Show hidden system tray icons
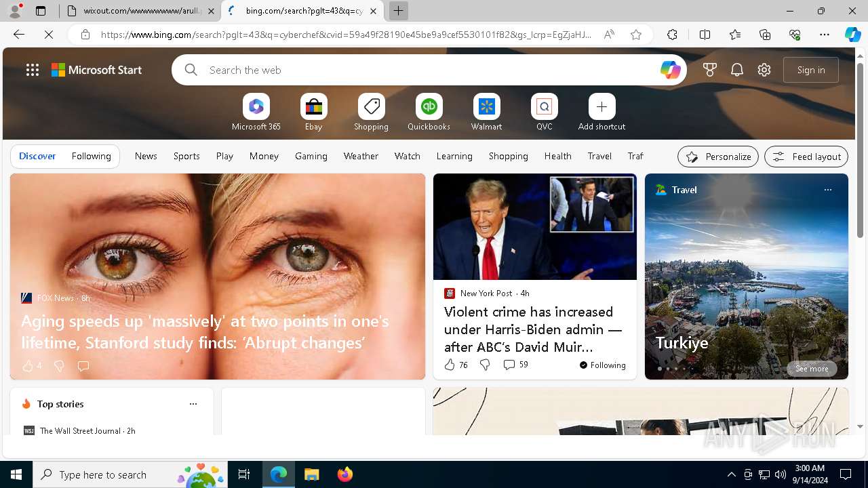868x488 pixels. [x=731, y=474]
